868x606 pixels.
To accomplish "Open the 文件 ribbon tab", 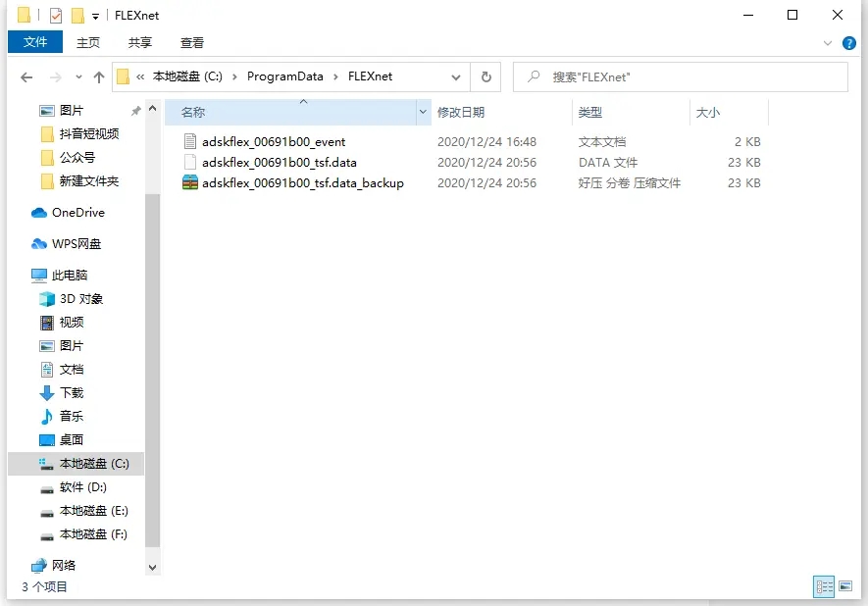I will (x=35, y=42).
